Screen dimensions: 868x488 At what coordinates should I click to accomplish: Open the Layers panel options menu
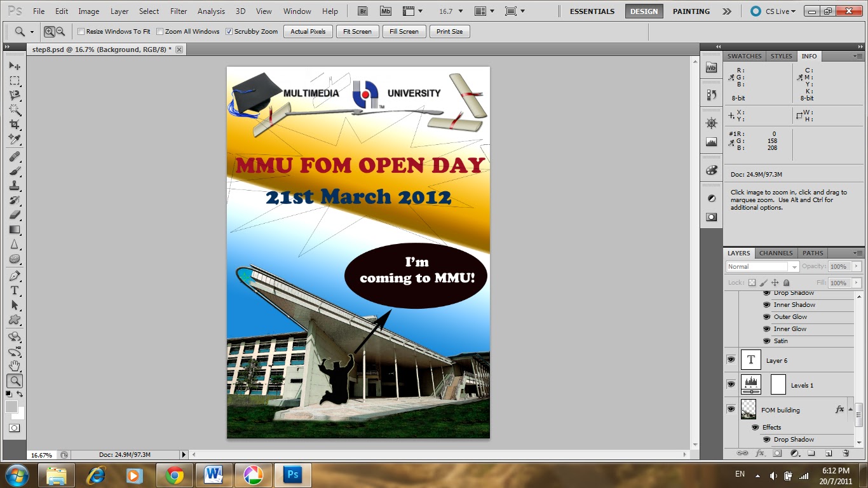click(x=857, y=253)
